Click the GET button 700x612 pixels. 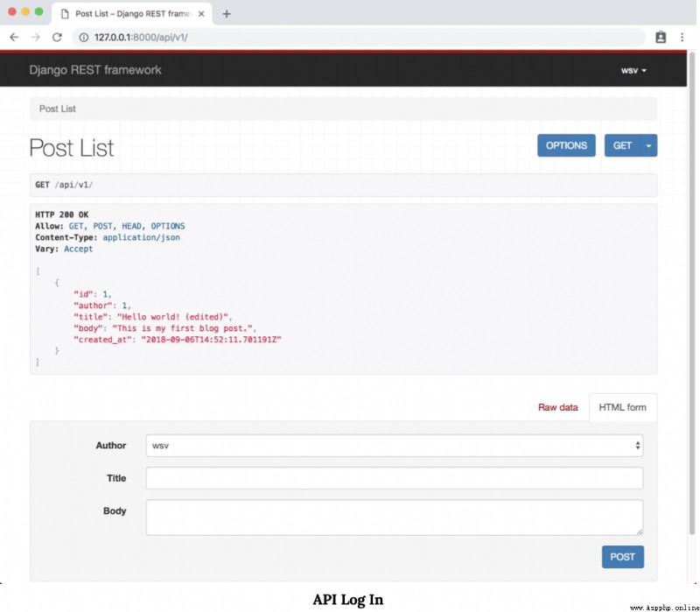[622, 145]
